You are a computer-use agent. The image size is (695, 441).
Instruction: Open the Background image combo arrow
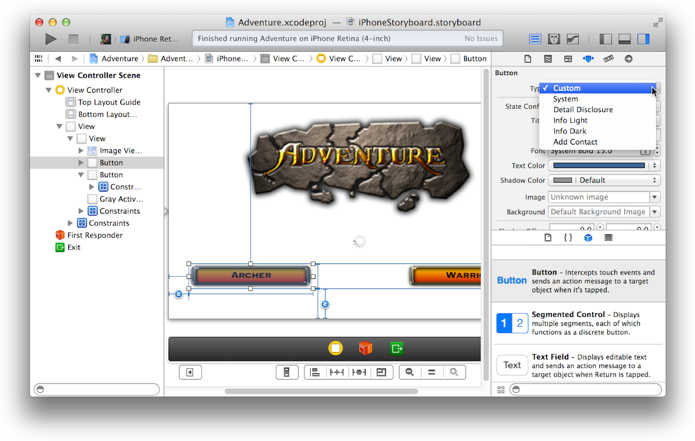pos(655,212)
